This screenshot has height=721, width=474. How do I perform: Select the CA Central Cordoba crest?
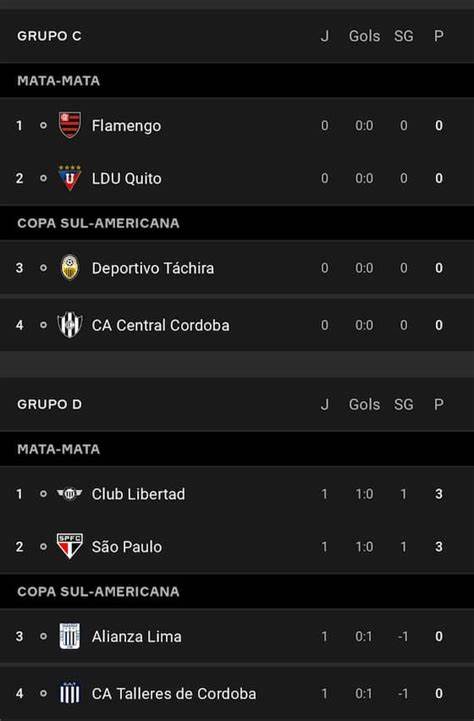[70, 325]
